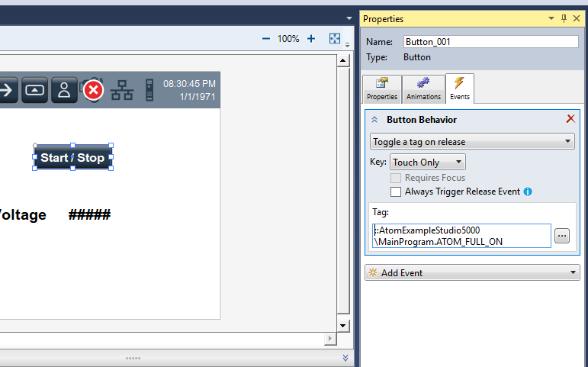Image resolution: width=588 pixels, height=367 pixels.
Task: Open the Properties tab
Action: 382,89
